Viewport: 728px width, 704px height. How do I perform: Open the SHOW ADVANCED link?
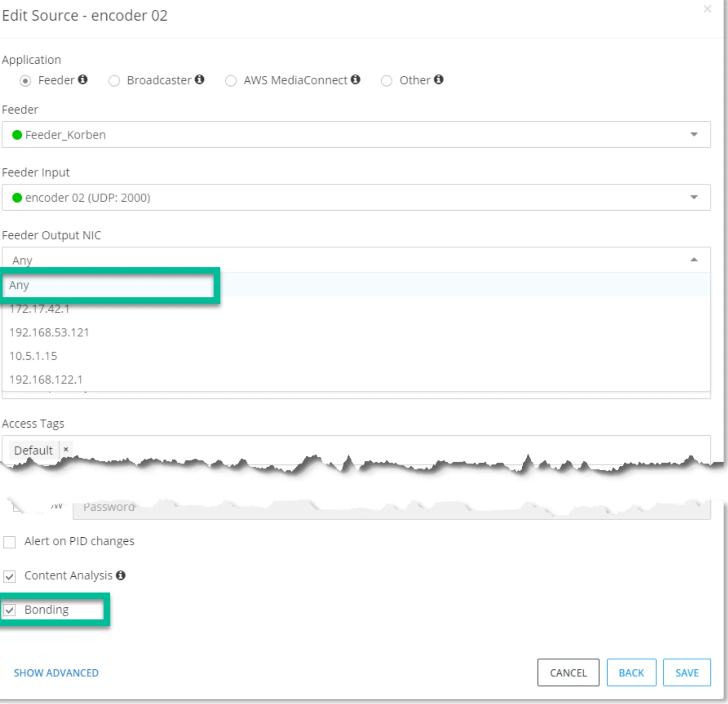pyautogui.click(x=56, y=673)
